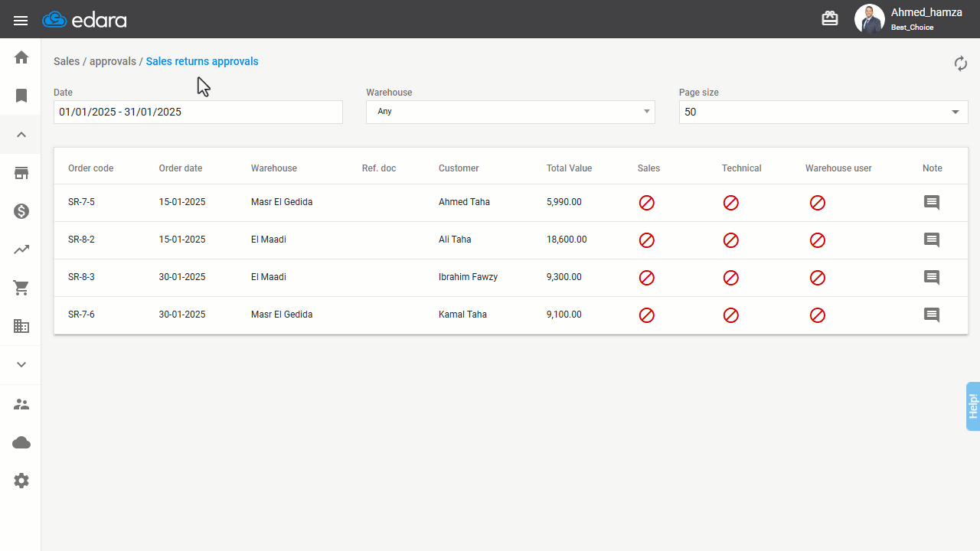Open bookmarks sidebar icon
The width and height of the screenshot is (980, 551).
pos(21,96)
